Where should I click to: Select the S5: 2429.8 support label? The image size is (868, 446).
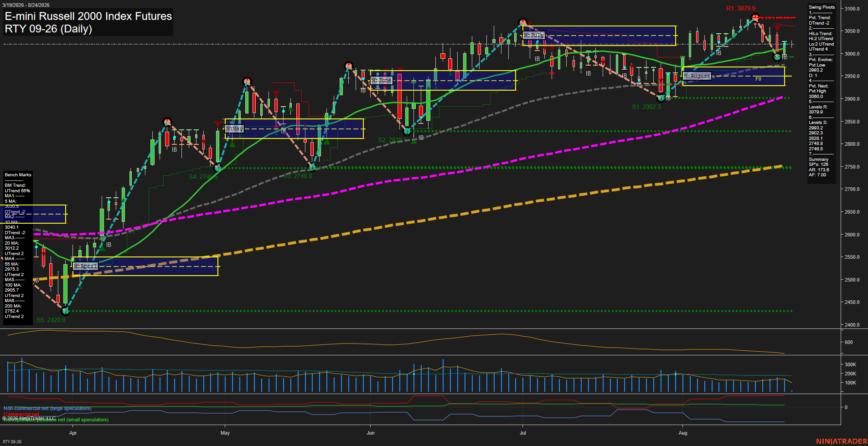[x=51, y=320]
